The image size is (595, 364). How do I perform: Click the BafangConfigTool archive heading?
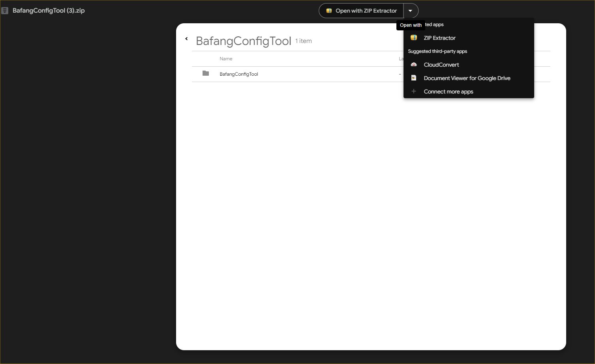[243, 41]
